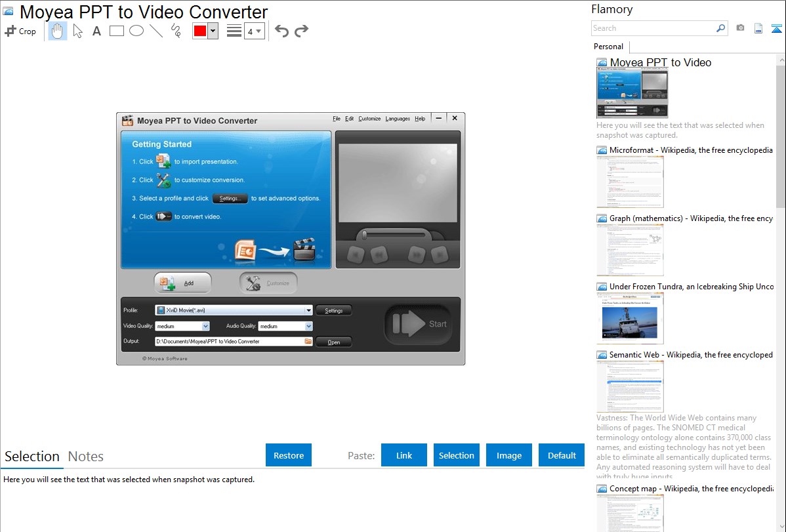The image size is (786, 532).
Task: Open the color picker dropdown arrow
Action: coord(213,31)
